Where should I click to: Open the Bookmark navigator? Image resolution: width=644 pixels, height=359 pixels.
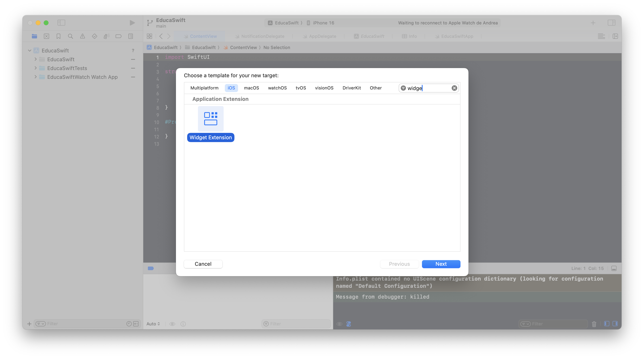pyautogui.click(x=59, y=36)
